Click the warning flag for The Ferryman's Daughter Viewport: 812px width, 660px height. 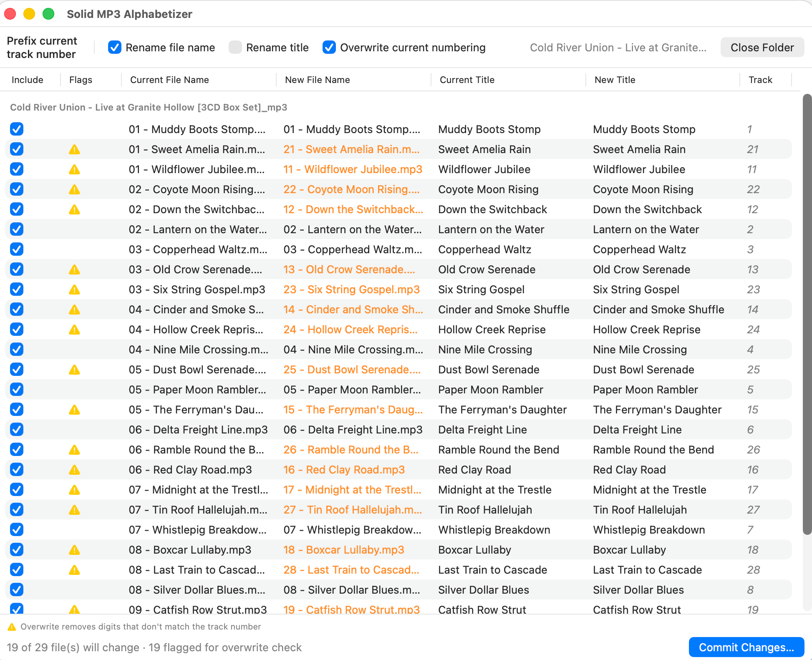click(74, 410)
